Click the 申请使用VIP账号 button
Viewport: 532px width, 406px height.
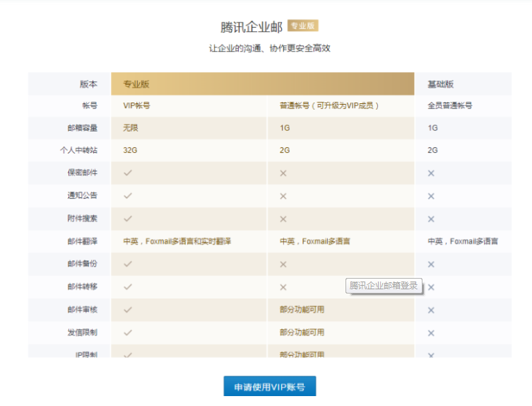coord(269,387)
